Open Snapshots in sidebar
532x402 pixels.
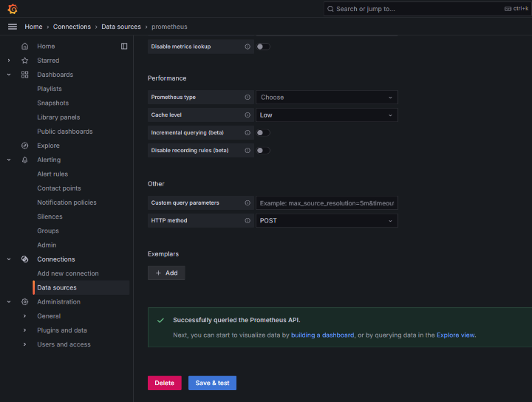[53, 103]
